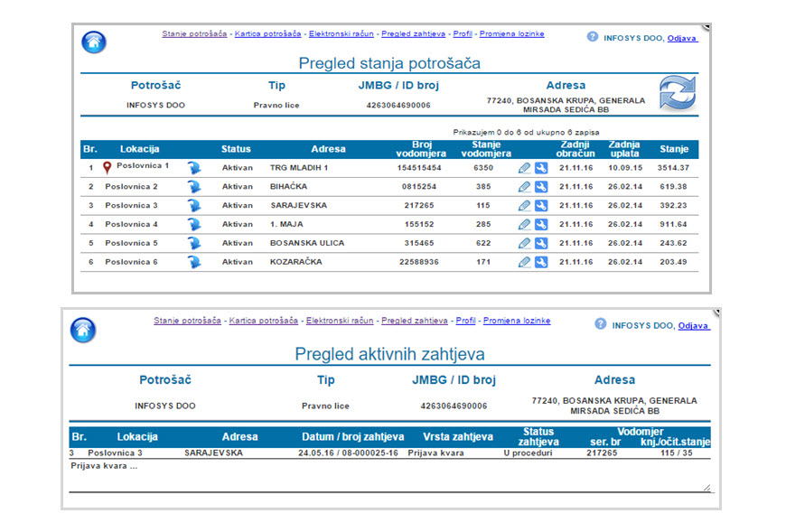Screen dimensions: 786x532
Task: Click the blue arrow icon for Poslovnica 3
Action: (x=194, y=205)
